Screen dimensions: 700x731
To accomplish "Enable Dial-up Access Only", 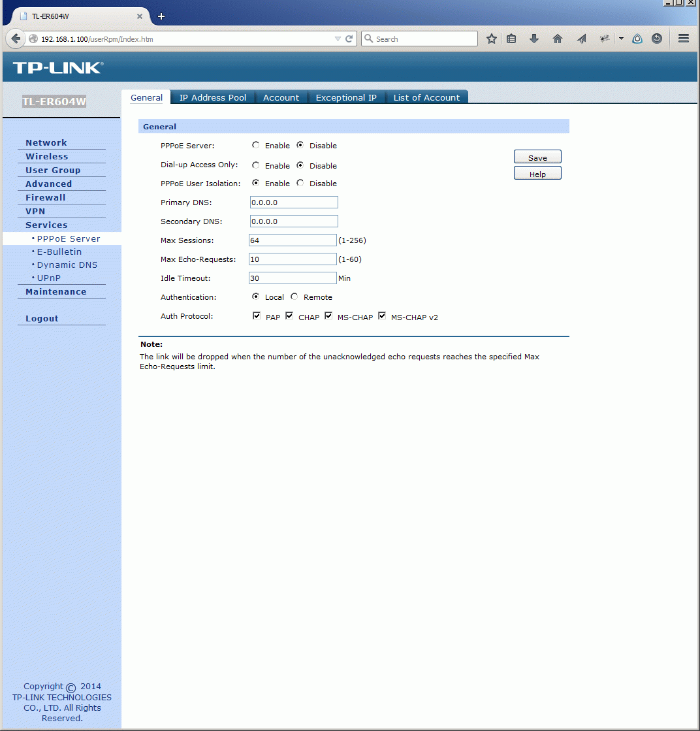I will coord(255,165).
